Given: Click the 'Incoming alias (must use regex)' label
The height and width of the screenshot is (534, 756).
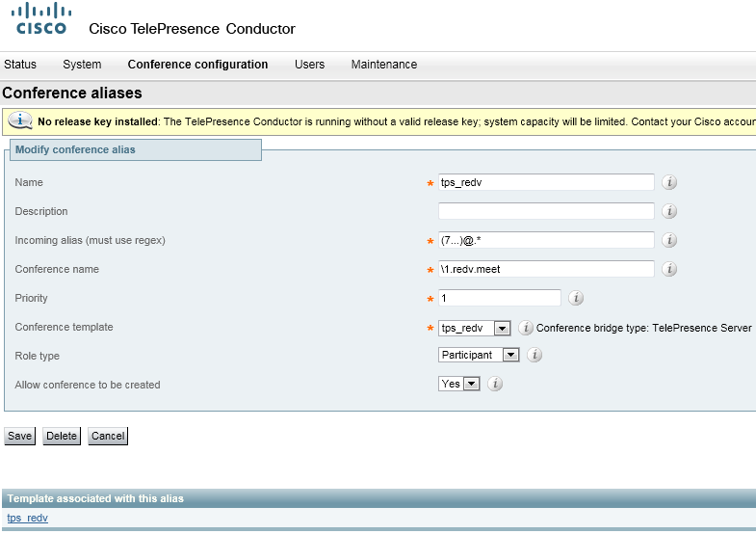Looking at the screenshot, I should 91,240.
